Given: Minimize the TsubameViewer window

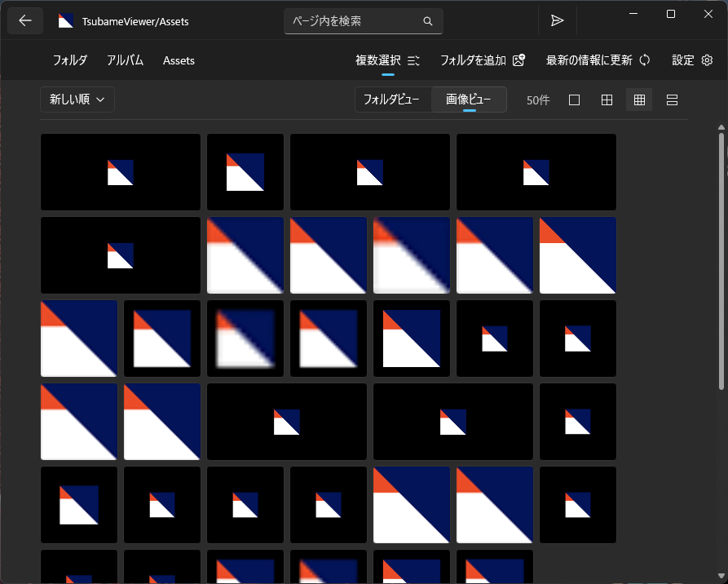Looking at the screenshot, I should click(x=633, y=14).
